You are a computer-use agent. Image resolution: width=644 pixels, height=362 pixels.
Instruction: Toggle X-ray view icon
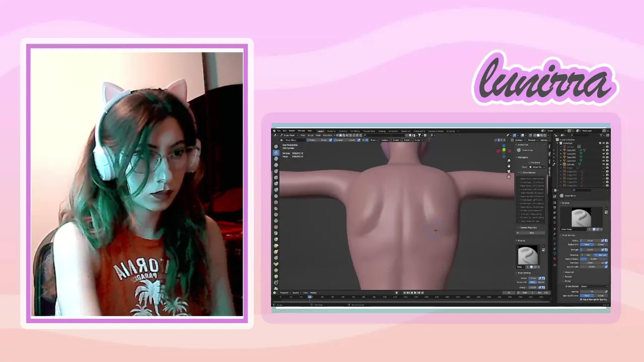pos(530,135)
